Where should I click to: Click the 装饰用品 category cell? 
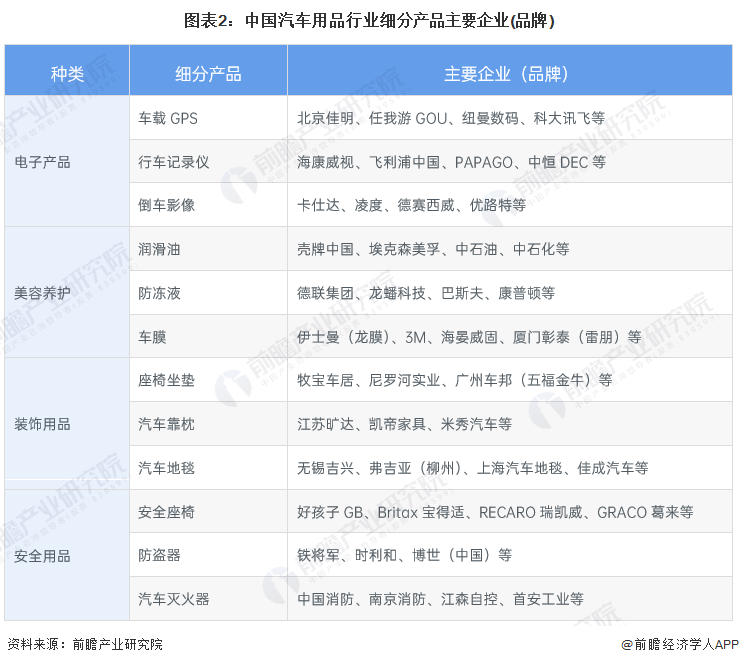[43, 424]
